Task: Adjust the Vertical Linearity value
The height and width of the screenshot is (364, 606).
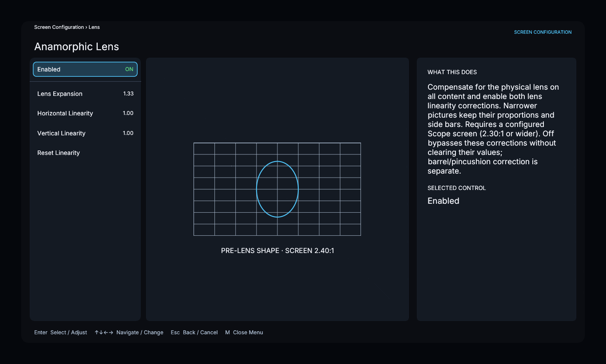Action: tap(85, 133)
